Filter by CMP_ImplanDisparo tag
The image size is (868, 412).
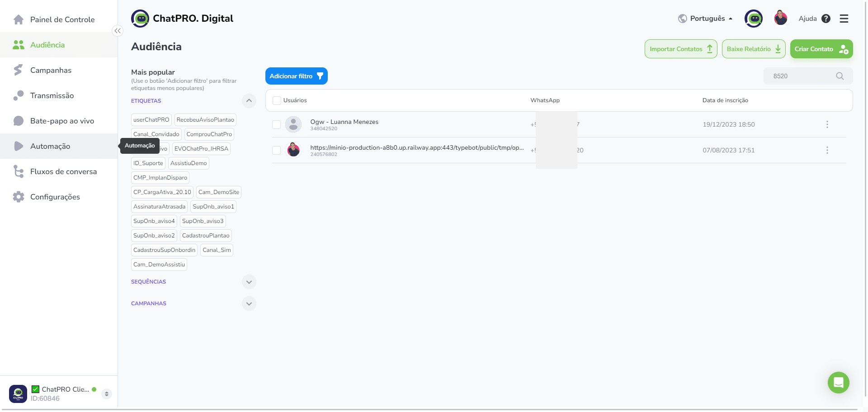click(x=160, y=178)
